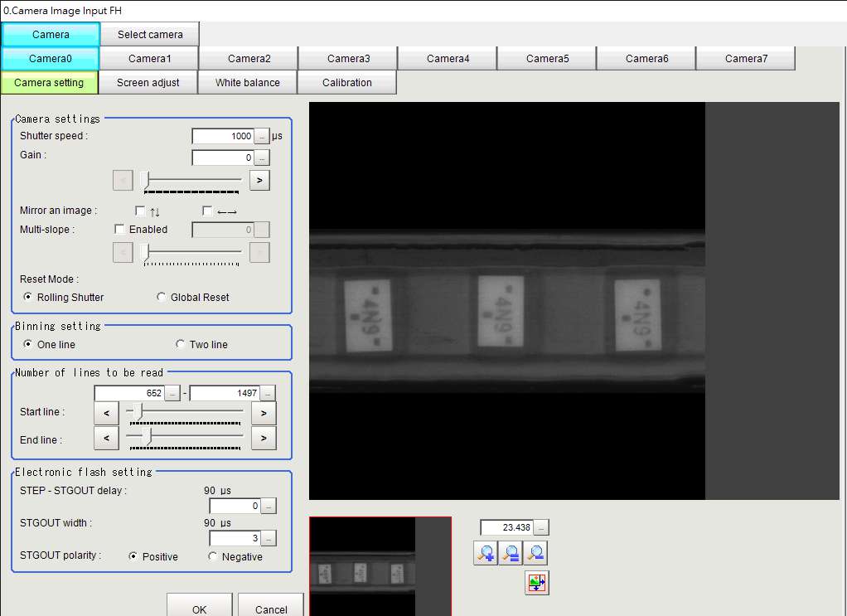Click the right arrow for Start line
Screen dimensions: 847x616
264,413
